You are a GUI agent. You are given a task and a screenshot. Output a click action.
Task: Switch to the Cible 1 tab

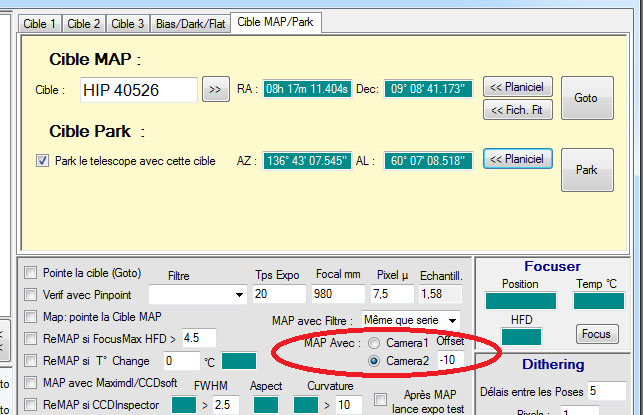click(x=39, y=24)
